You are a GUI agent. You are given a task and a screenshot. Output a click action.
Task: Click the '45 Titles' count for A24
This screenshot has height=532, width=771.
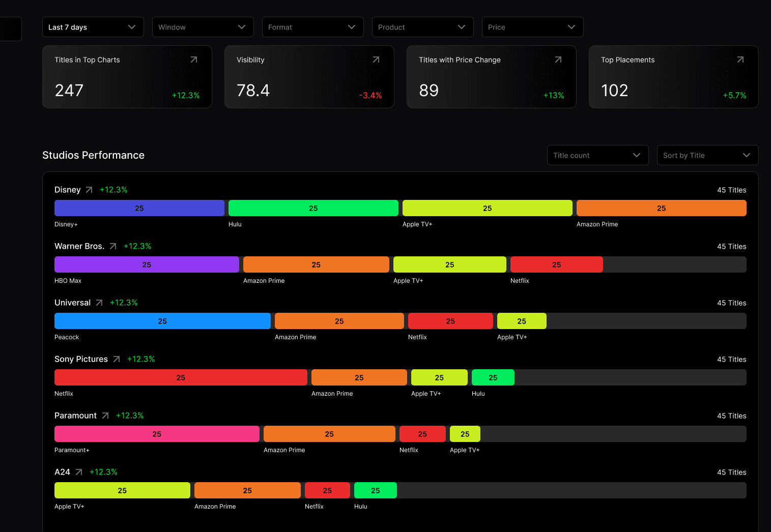click(732, 472)
